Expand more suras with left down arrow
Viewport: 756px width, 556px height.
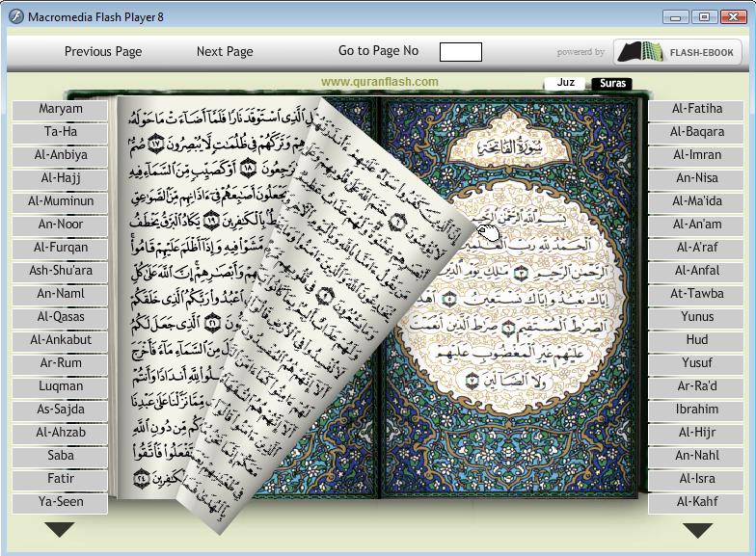point(60,530)
